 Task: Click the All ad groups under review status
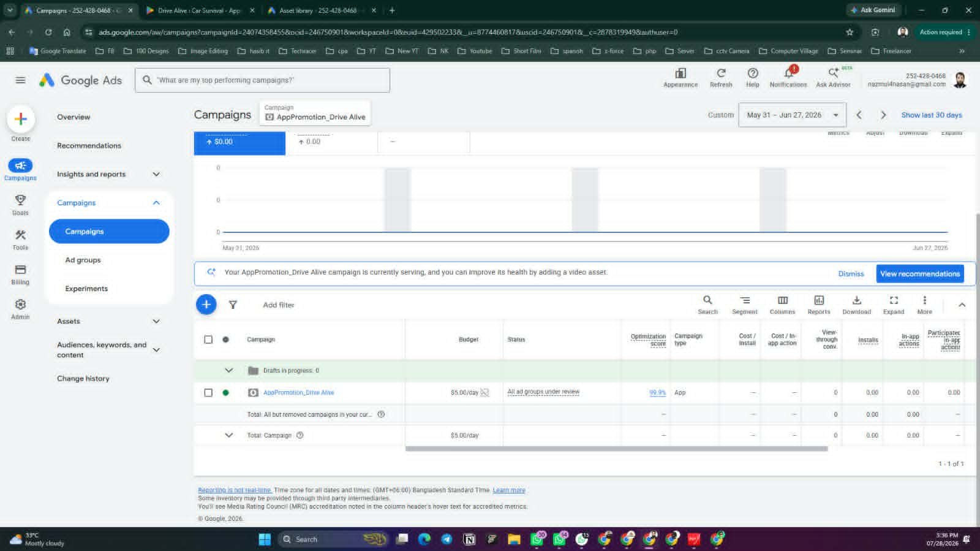(x=543, y=392)
